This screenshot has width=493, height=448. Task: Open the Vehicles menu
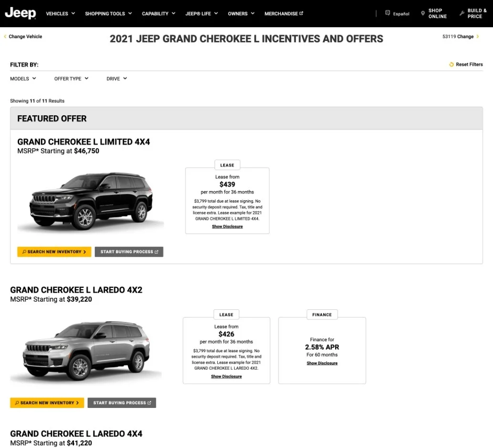[61, 13]
